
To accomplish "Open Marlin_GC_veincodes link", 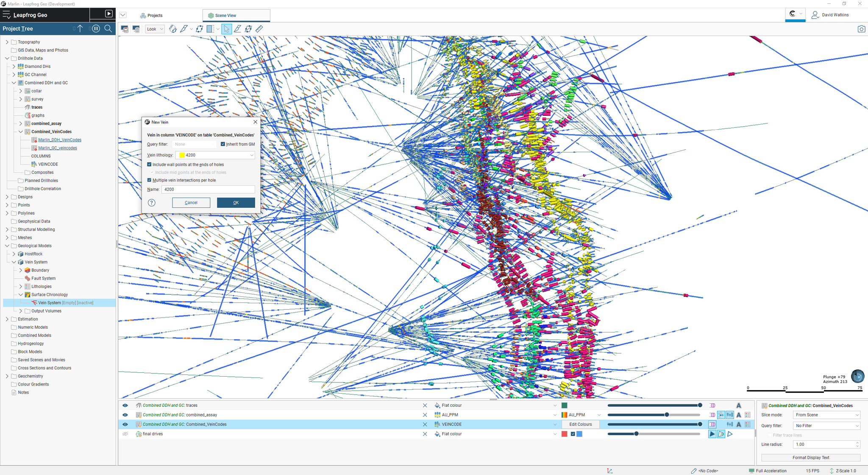I will pos(58,148).
